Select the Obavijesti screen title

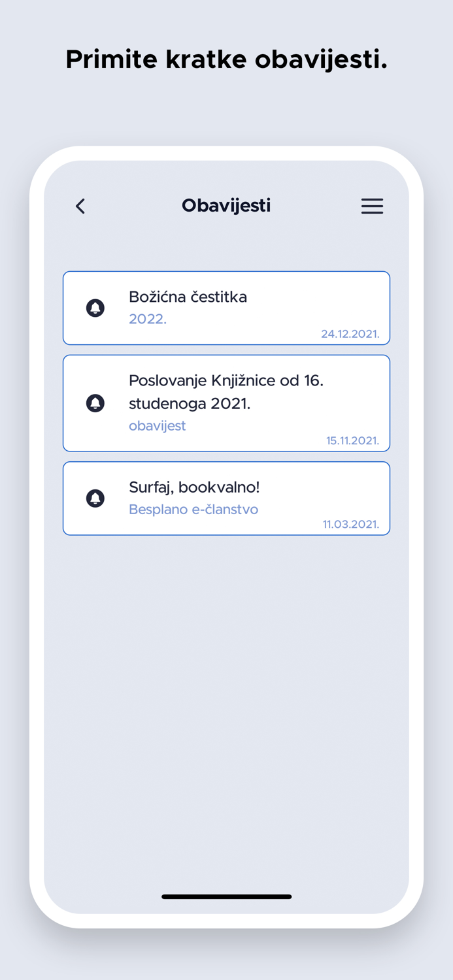[226, 205]
